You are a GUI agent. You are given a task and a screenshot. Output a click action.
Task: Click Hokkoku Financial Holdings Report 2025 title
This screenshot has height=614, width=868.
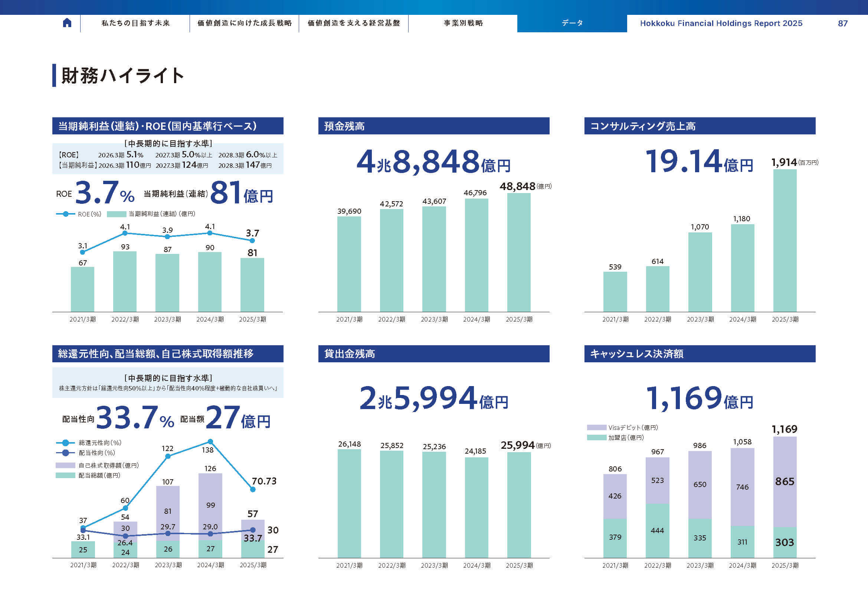[721, 23]
